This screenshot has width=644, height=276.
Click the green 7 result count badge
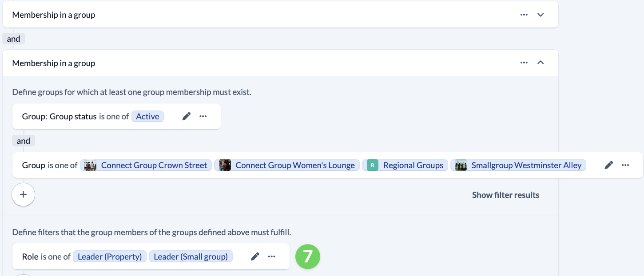308,256
